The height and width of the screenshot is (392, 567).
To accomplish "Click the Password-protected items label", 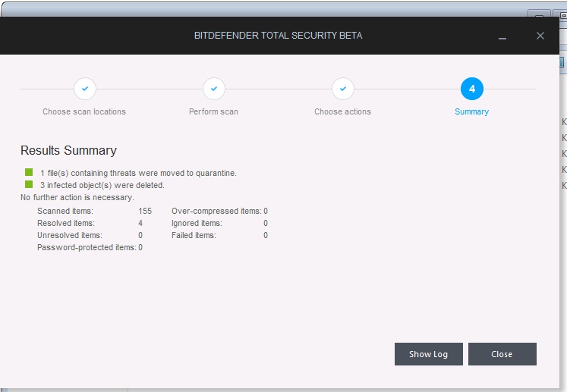I will (x=87, y=247).
